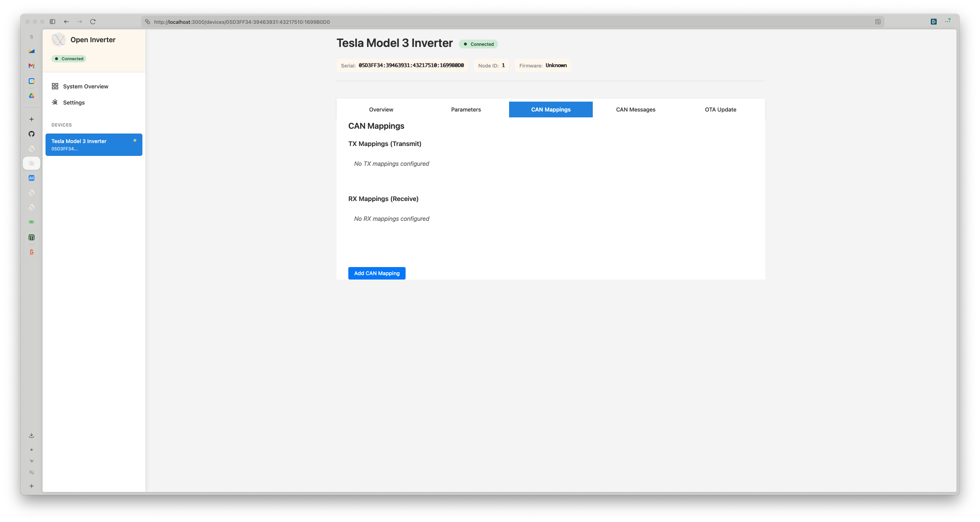This screenshot has width=980, height=522.
Task: Open Settings in the left navigation
Action: click(x=74, y=103)
